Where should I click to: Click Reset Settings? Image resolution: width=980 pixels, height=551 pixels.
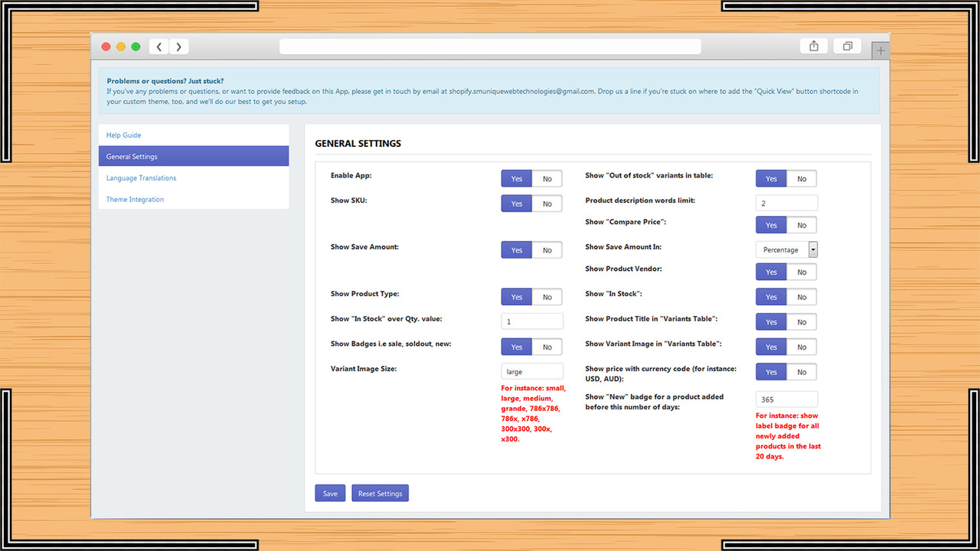pyautogui.click(x=380, y=492)
